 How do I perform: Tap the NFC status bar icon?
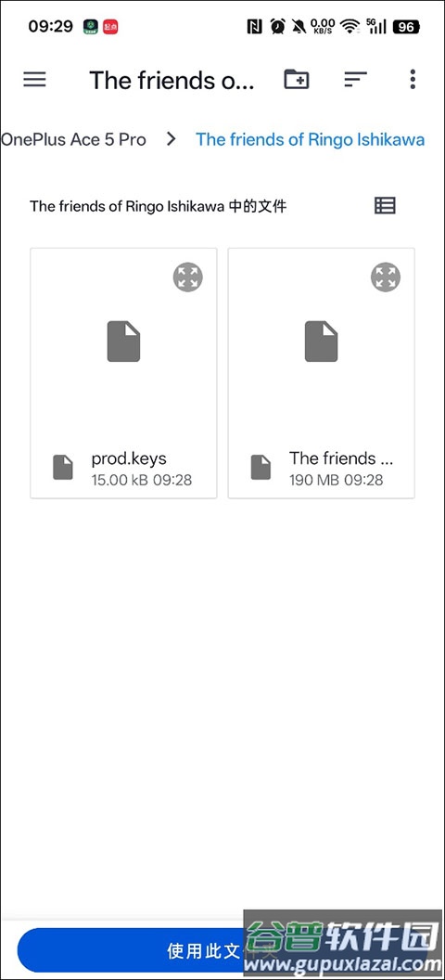pyautogui.click(x=255, y=26)
